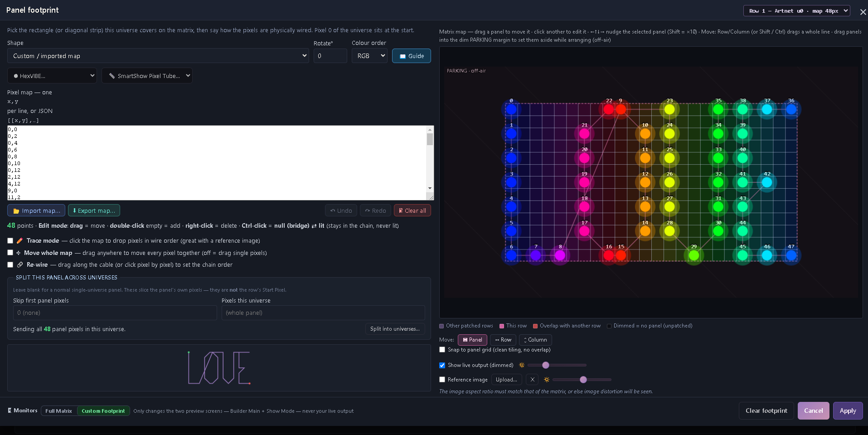The height and width of the screenshot is (435, 868).
Task: Open the SmartShow Pixel Tube dropdown
Action: pyautogui.click(x=147, y=76)
